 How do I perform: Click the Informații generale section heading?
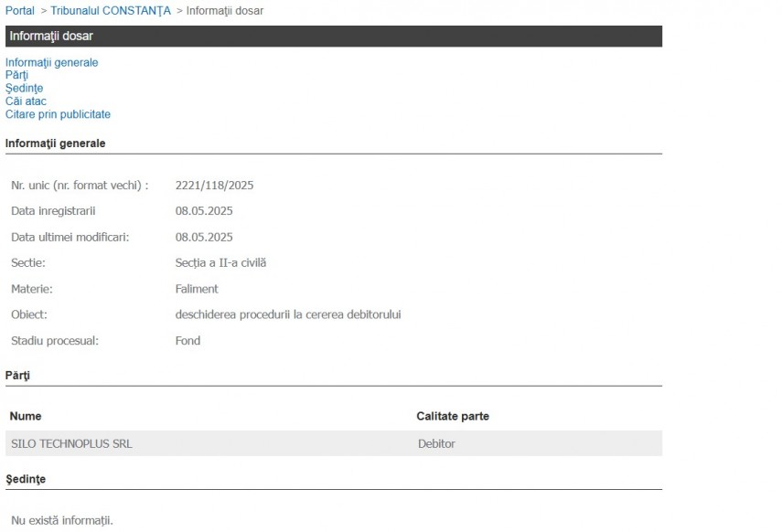pos(56,144)
